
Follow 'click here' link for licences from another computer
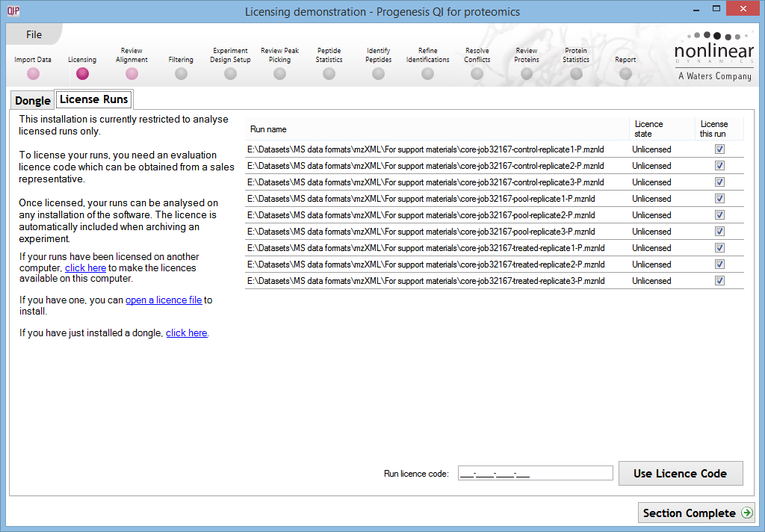pos(85,268)
